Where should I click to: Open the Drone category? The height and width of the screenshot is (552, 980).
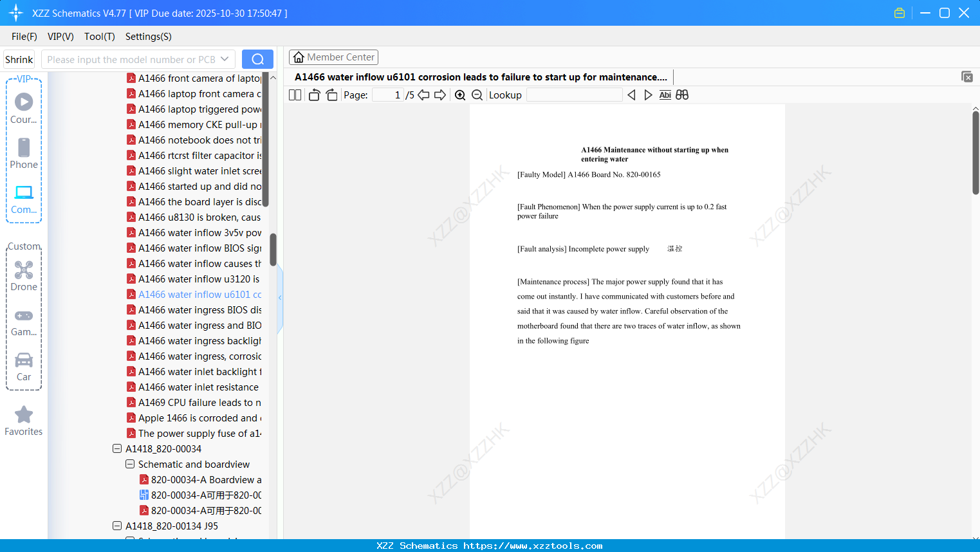[24, 275]
